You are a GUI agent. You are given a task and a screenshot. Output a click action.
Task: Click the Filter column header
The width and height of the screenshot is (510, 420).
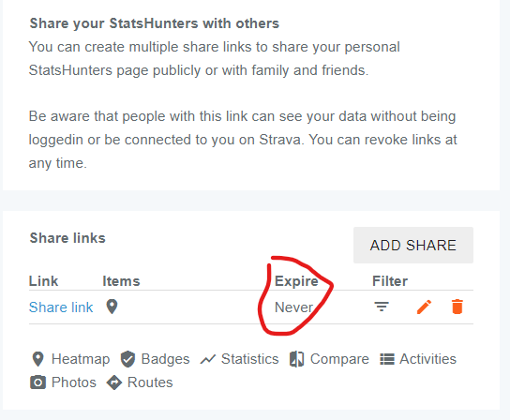390,281
